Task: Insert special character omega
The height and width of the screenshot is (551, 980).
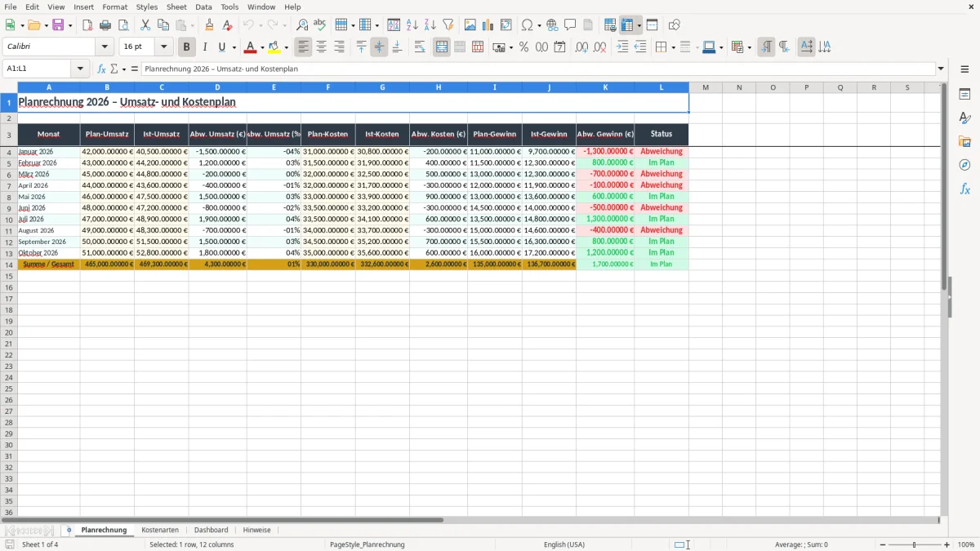Action: coord(527,25)
